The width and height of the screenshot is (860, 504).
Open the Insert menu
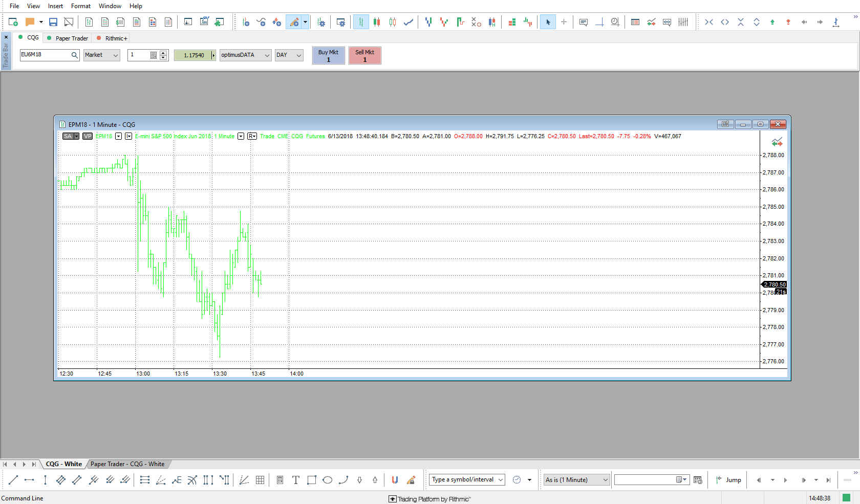55,6
